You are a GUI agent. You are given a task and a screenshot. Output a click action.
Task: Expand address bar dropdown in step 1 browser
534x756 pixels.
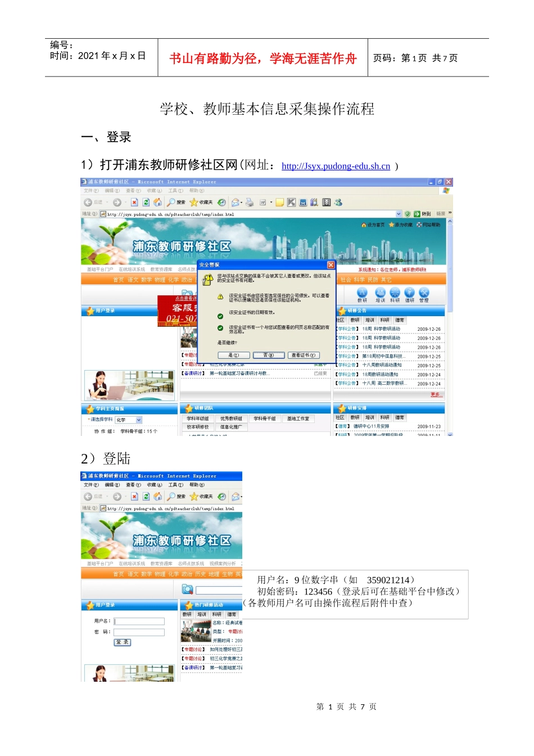399,214
